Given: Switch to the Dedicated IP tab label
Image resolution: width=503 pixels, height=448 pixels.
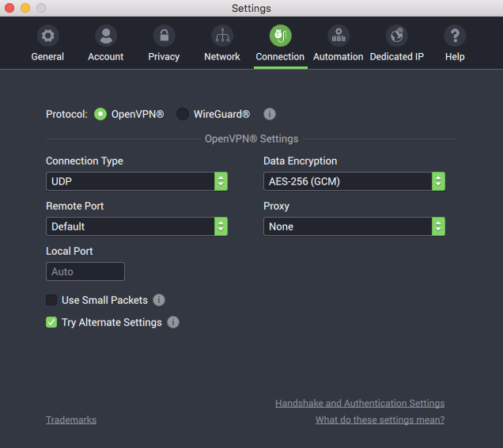Looking at the screenshot, I should [x=397, y=57].
